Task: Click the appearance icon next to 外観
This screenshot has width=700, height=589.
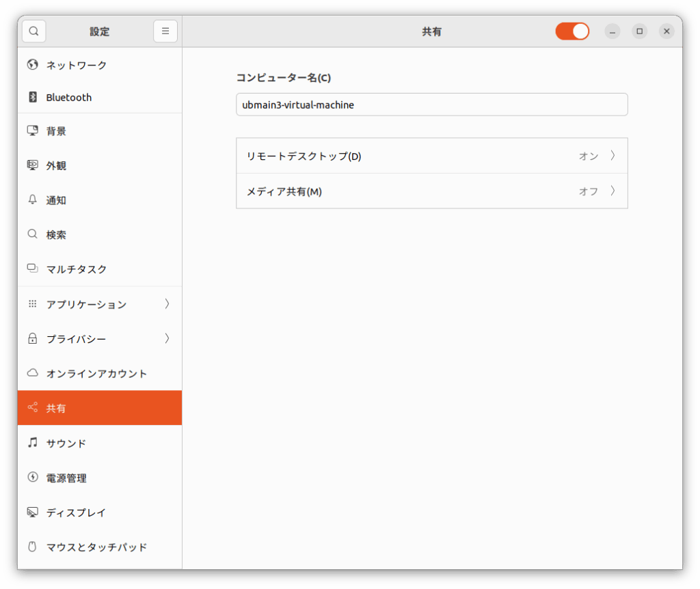Action: (33, 165)
